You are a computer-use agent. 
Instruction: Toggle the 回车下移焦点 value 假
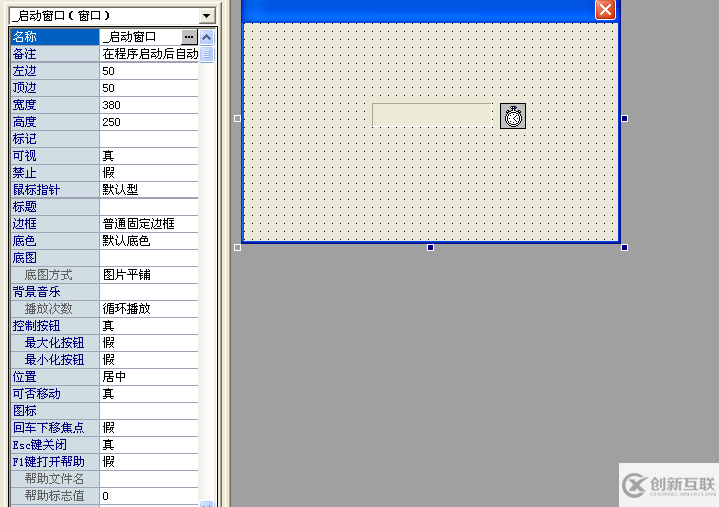pos(149,428)
